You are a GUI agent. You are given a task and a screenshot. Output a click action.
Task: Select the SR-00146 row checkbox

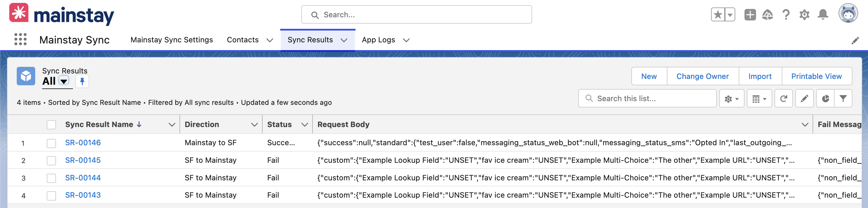click(x=51, y=143)
